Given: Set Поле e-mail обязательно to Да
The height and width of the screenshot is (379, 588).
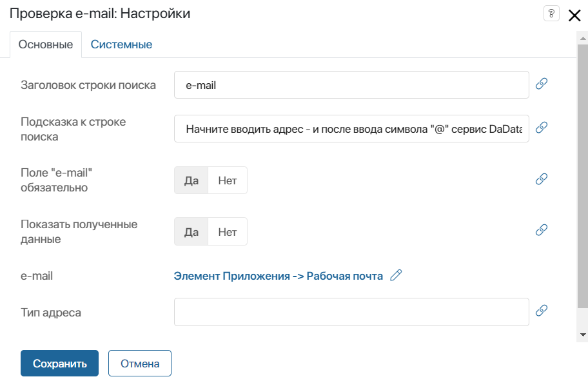Looking at the screenshot, I should tap(191, 180).
